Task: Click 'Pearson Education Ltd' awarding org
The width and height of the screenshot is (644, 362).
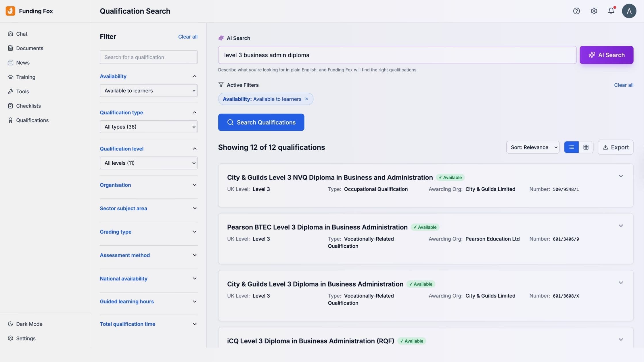Action: pos(492,239)
